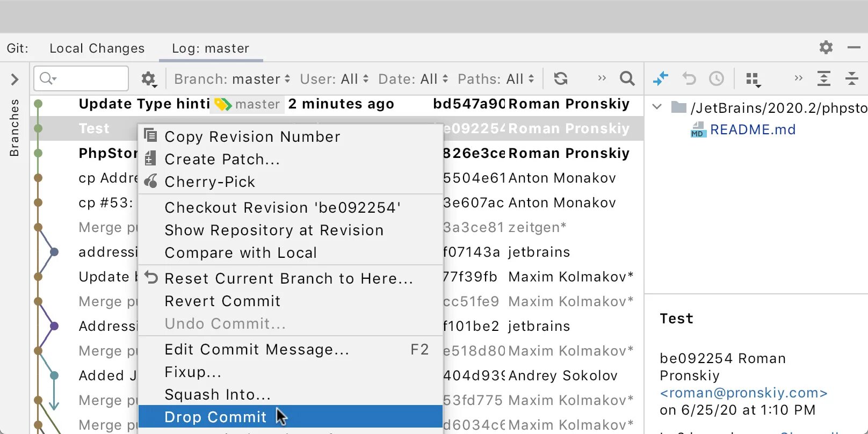Expand all in changed files tree
The width and height of the screenshot is (868, 434).
(x=824, y=79)
